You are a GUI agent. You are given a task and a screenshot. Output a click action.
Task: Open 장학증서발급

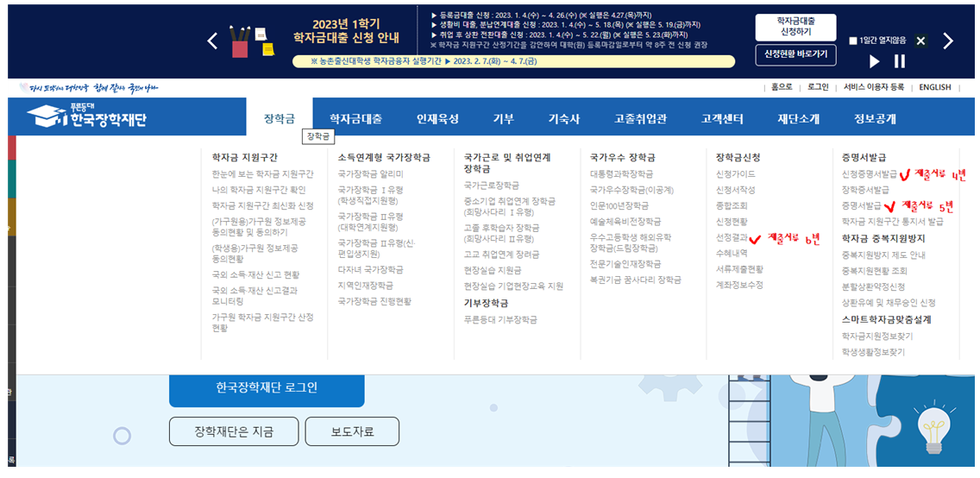[x=865, y=189]
